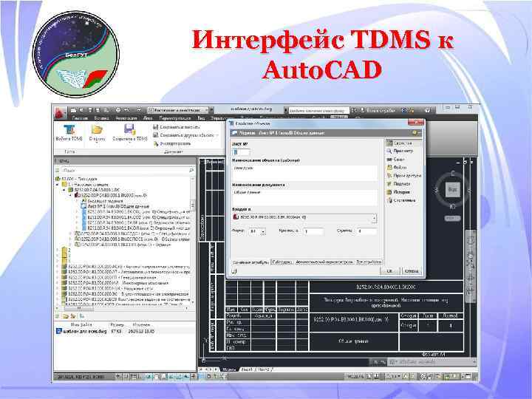The height and width of the screenshot is (399, 532).
Task: Open Свойства section in dialog sidebar
Action: (x=403, y=143)
